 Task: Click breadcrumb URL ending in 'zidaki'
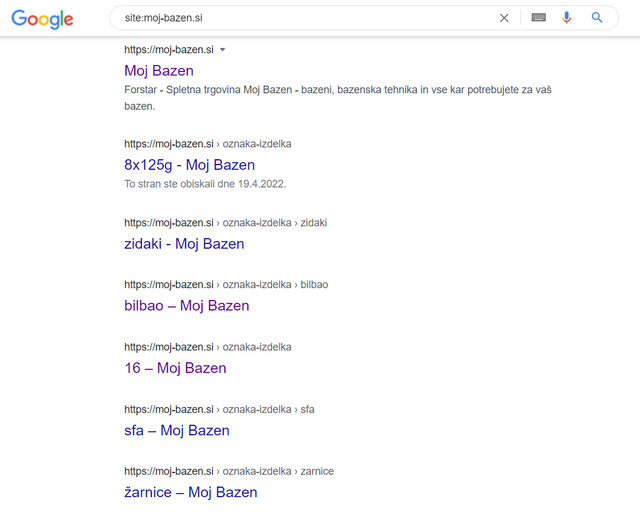(x=226, y=223)
